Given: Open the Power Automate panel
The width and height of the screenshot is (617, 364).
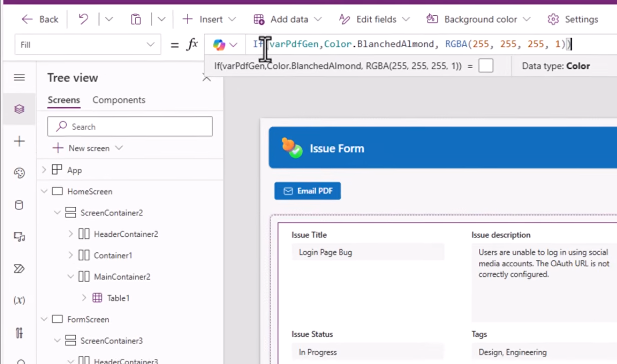Looking at the screenshot, I should point(19,269).
